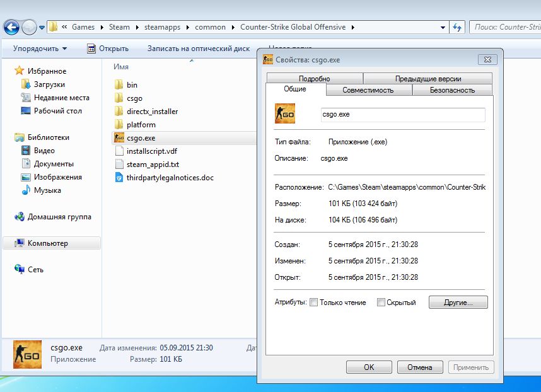Go back with the Explorer back arrow
This screenshot has height=392, width=541.
click(x=11, y=27)
